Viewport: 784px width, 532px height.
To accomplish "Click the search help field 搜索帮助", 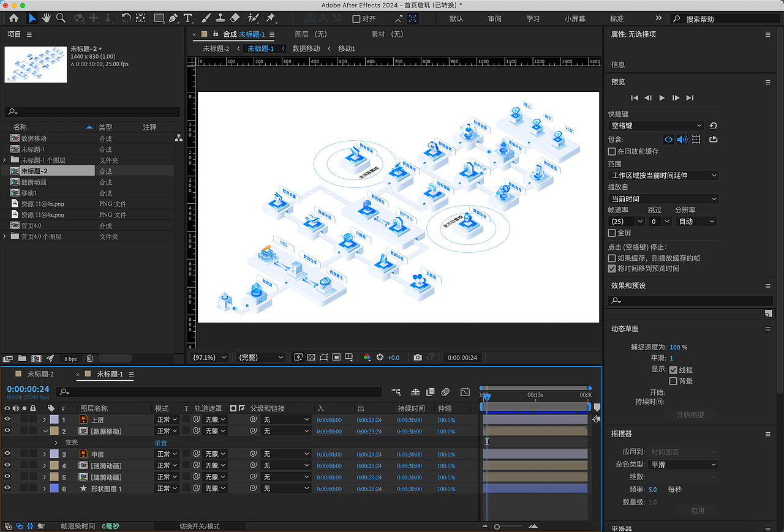I will [725, 19].
